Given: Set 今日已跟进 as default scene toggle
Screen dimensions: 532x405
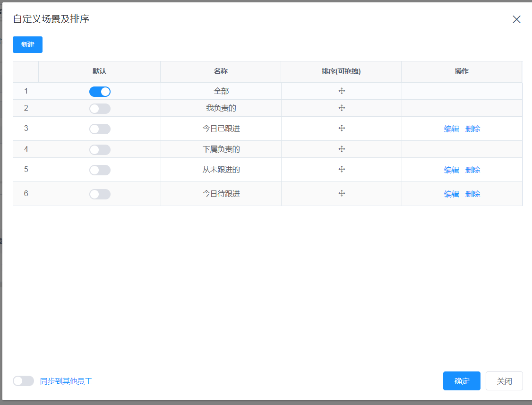Looking at the screenshot, I should 100,129.
